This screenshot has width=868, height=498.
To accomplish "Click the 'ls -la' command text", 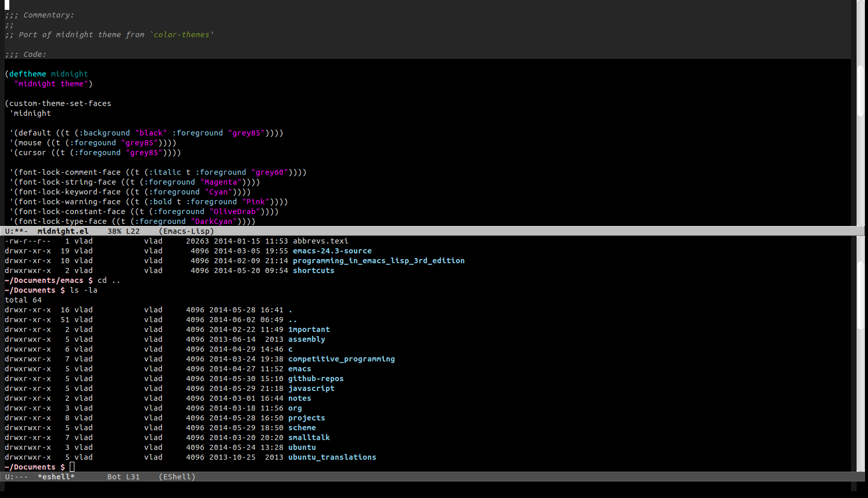I will point(84,290).
